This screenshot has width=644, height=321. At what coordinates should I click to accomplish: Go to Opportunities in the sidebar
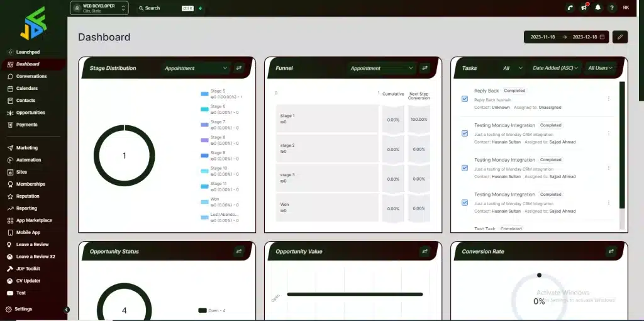click(x=30, y=113)
